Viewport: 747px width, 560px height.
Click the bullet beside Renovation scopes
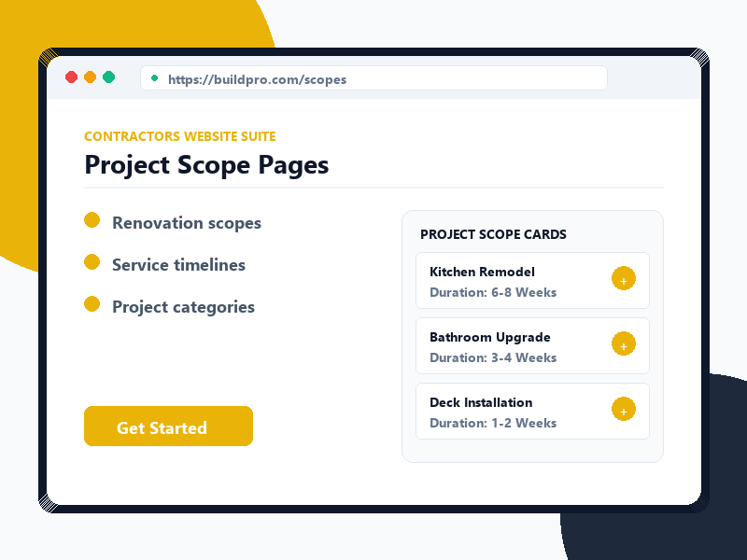click(x=92, y=220)
